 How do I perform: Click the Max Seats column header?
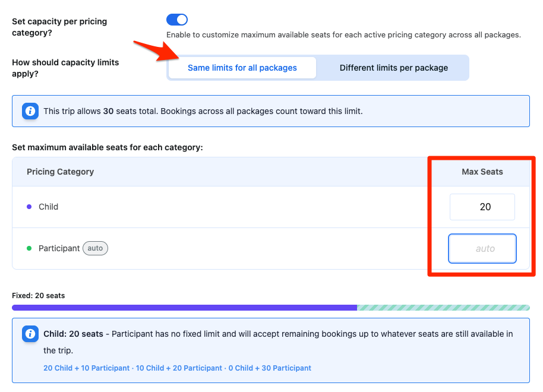[x=482, y=172]
